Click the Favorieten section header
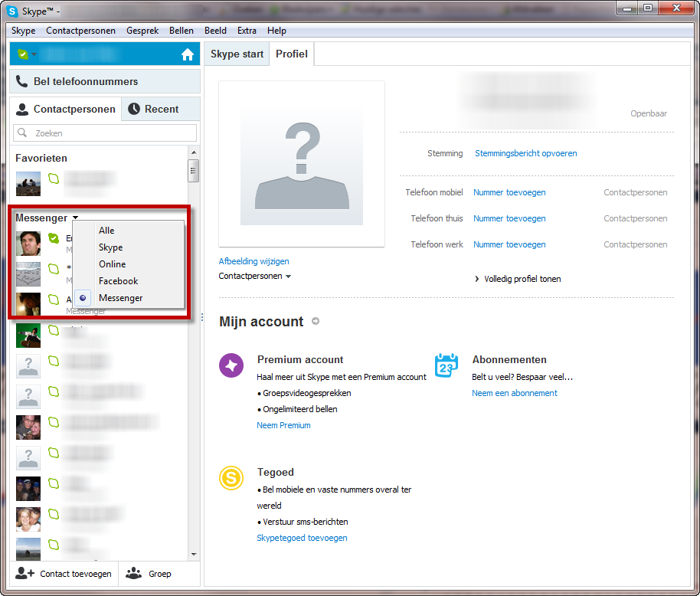This screenshot has height=596, width=700. (41, 158)
